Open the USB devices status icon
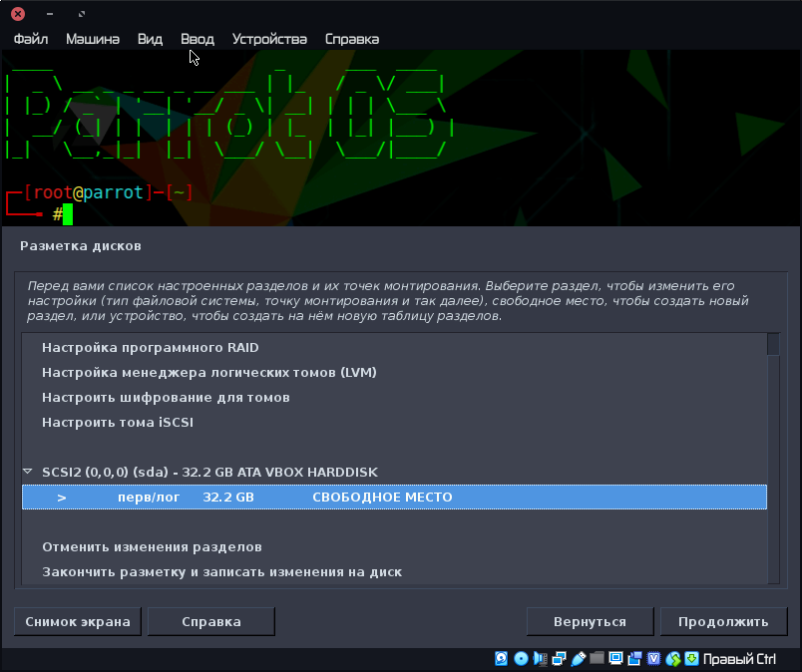 578,658
